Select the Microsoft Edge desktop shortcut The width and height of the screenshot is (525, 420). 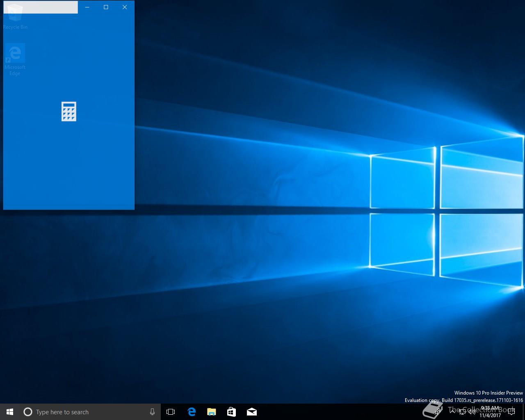[15, 60]
